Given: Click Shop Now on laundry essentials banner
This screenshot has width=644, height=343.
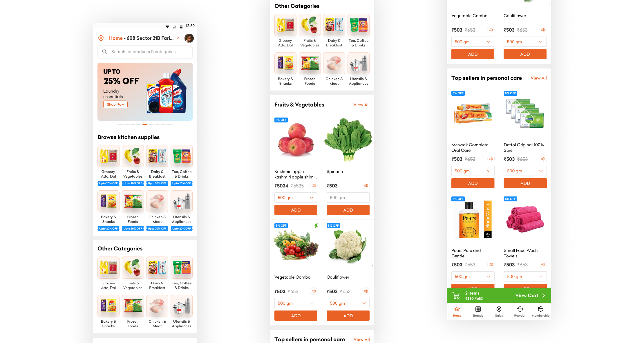Looking at the screenshot, I should (x=115, y=104).
